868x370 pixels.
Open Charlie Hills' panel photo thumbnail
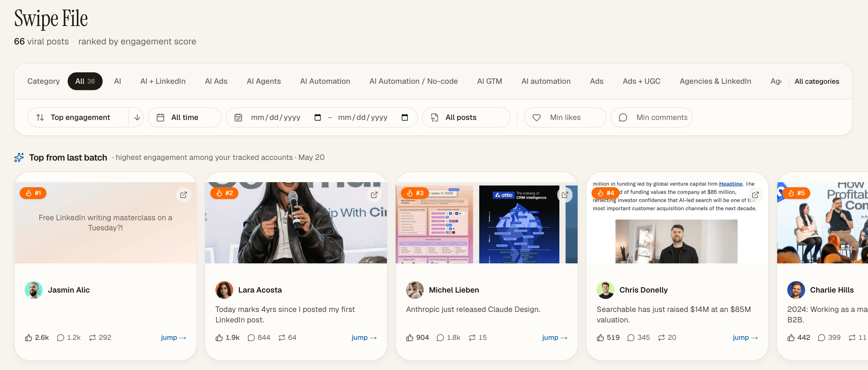click(823, 222)
